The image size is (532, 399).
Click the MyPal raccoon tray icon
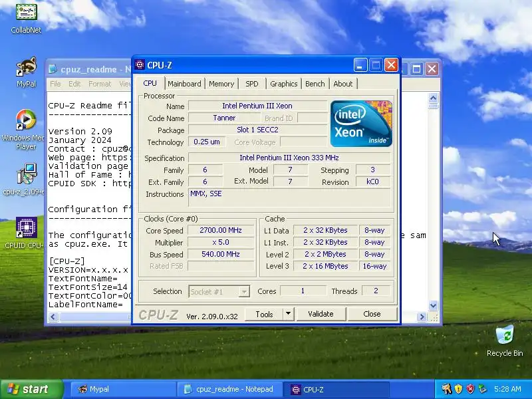[446, 389]
